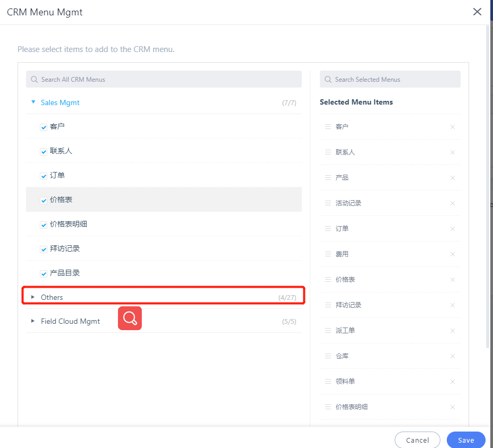Viewport: 493px width, 448px height.
Task: Remove 价格表 from selected menu items
Action: pyautogui.click(x=453, y=280)
